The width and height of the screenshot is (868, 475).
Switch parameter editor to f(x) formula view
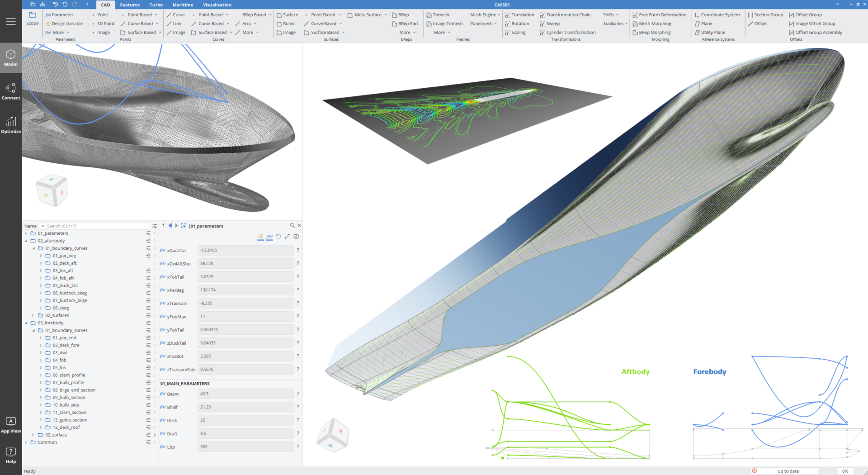click(270, 236)
